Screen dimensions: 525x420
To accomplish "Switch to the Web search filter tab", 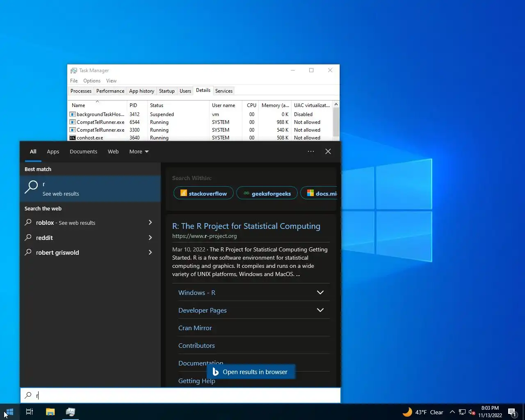I will 113,151.
